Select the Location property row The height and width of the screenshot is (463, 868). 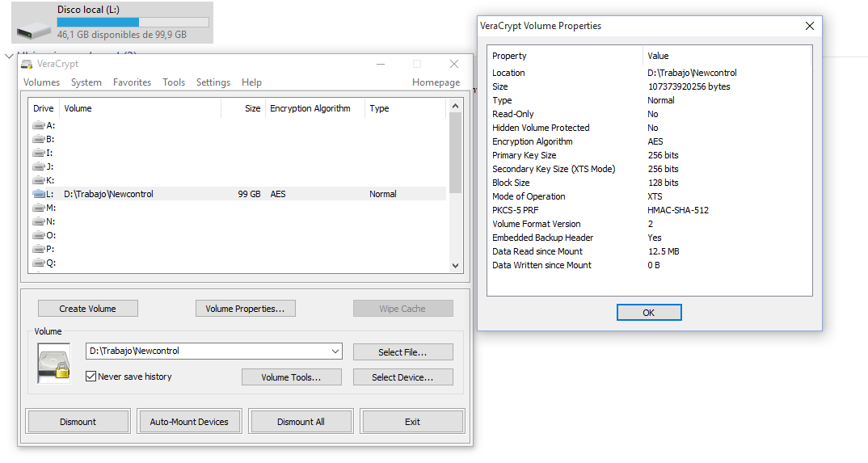[x=649, y=73]
